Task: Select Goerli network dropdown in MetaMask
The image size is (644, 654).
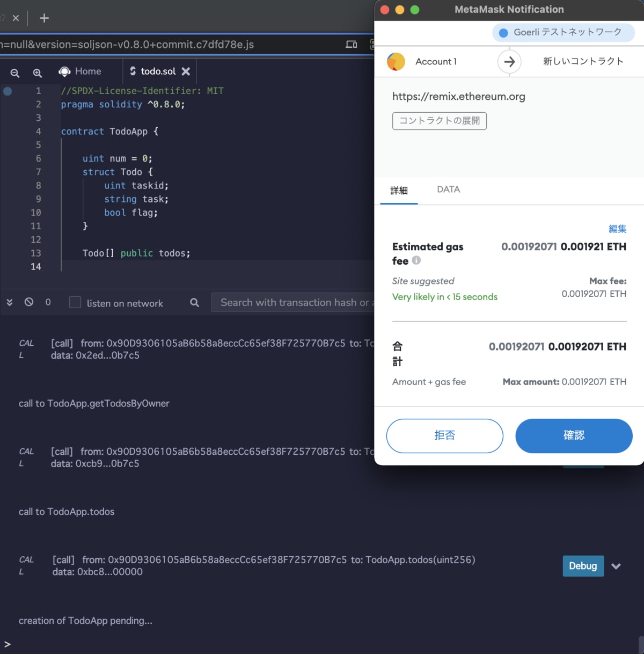Action: [x=563, y=32]
